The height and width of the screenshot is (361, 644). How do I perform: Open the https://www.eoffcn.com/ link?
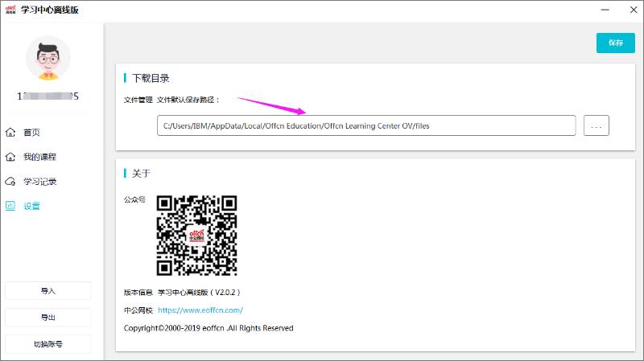coord(200,310)
